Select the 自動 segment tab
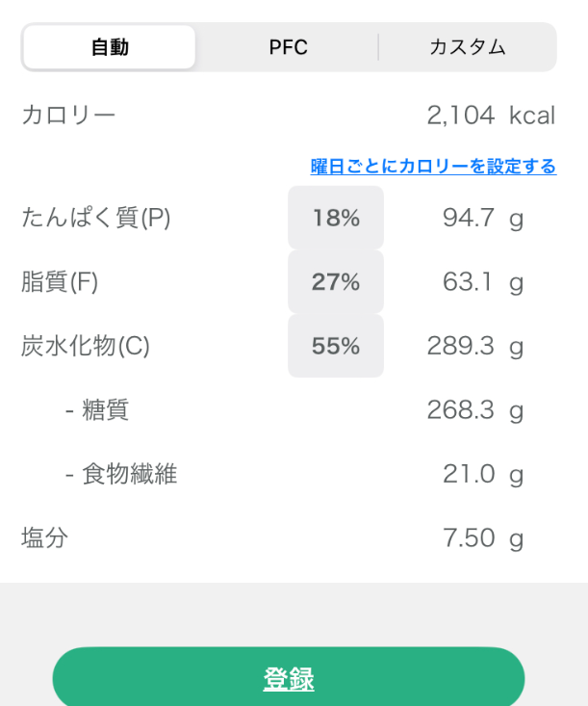 point(110,47)
